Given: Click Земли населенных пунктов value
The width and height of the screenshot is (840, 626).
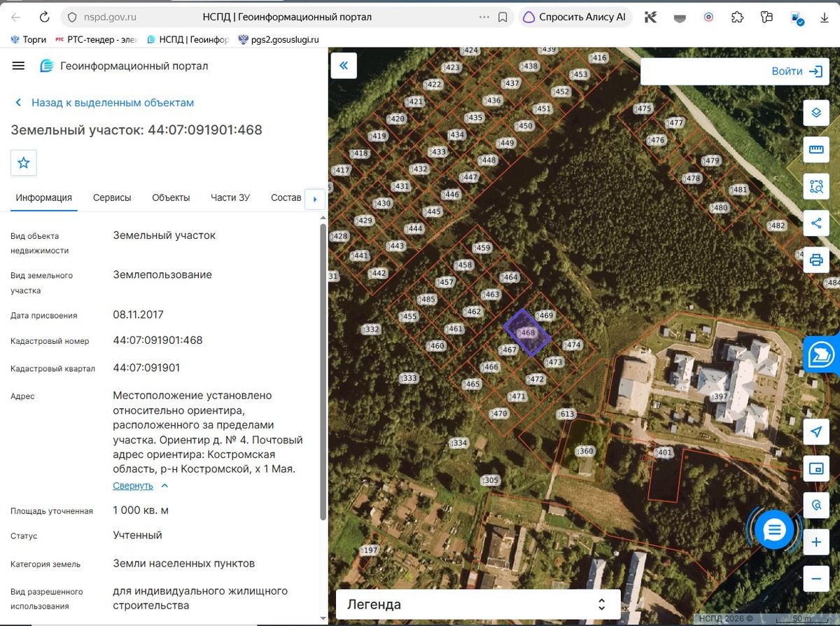Looking at the screenshot, I should tap(183, 563).
